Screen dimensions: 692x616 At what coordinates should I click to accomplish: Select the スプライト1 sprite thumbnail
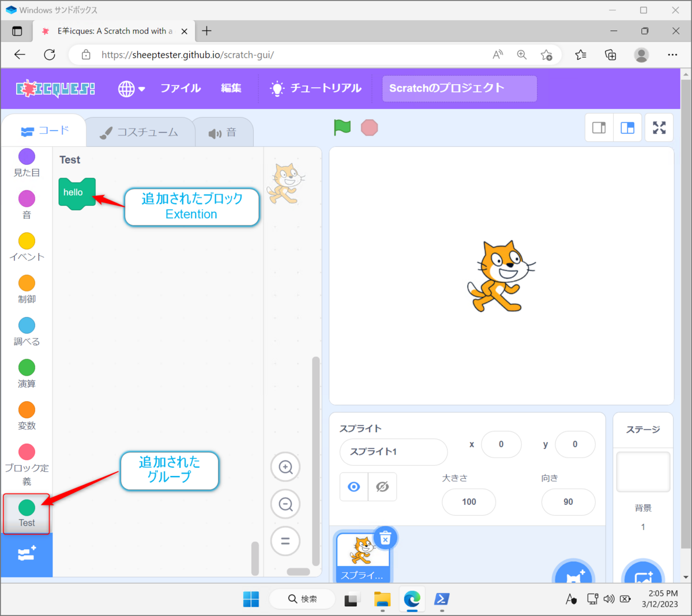pyautogui.click(x=363, y=557)
